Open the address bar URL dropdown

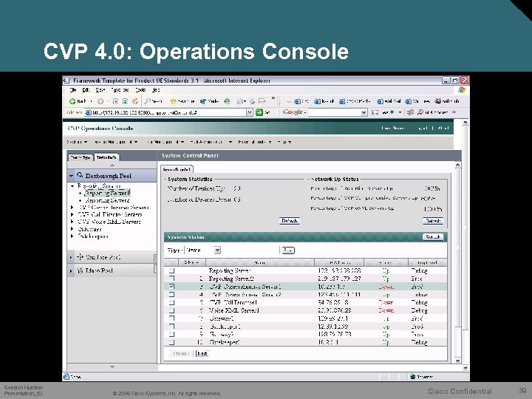point(250,112)
